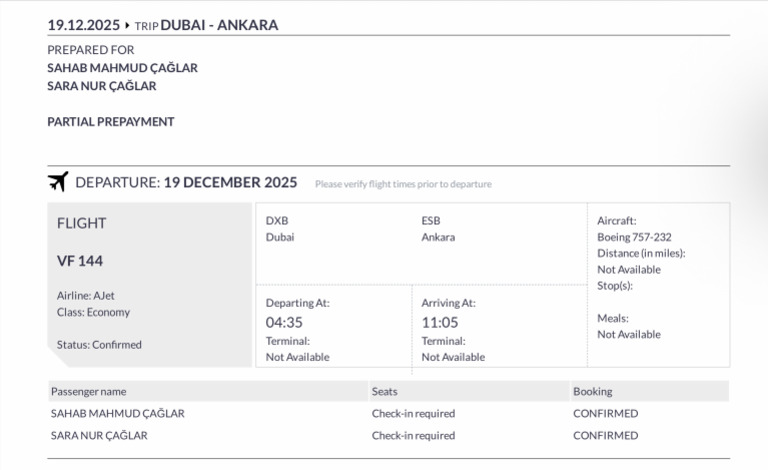This screenshot has width=768, height=470.
Task: Select the flight number VF 144
Action: point(80,261)
